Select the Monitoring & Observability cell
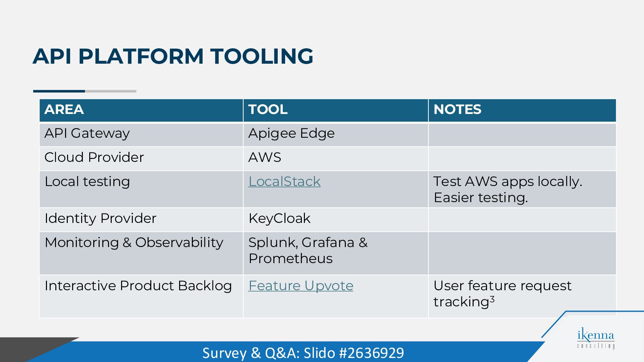 click(141, 253)
